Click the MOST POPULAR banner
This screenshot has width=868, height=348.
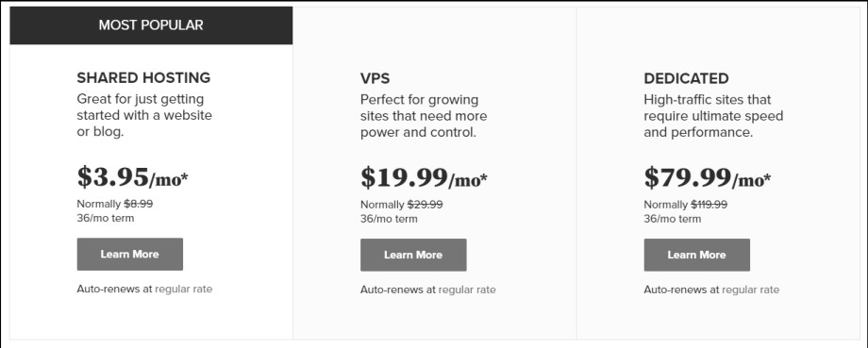coord(151,25)
